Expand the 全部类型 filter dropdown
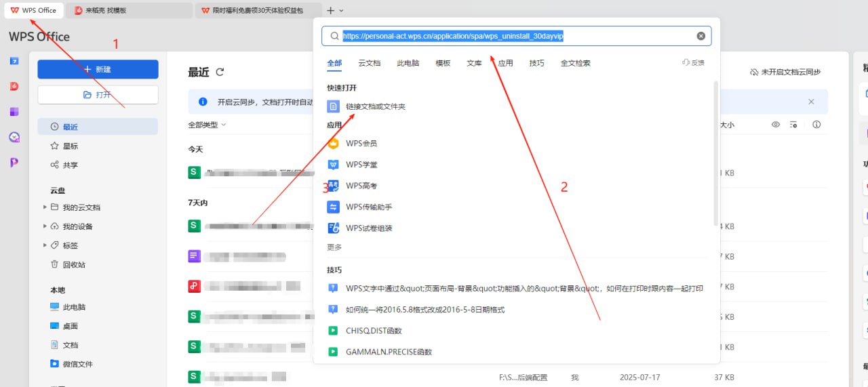The width and height of the screenshot is (868, 387). (207, 125)
